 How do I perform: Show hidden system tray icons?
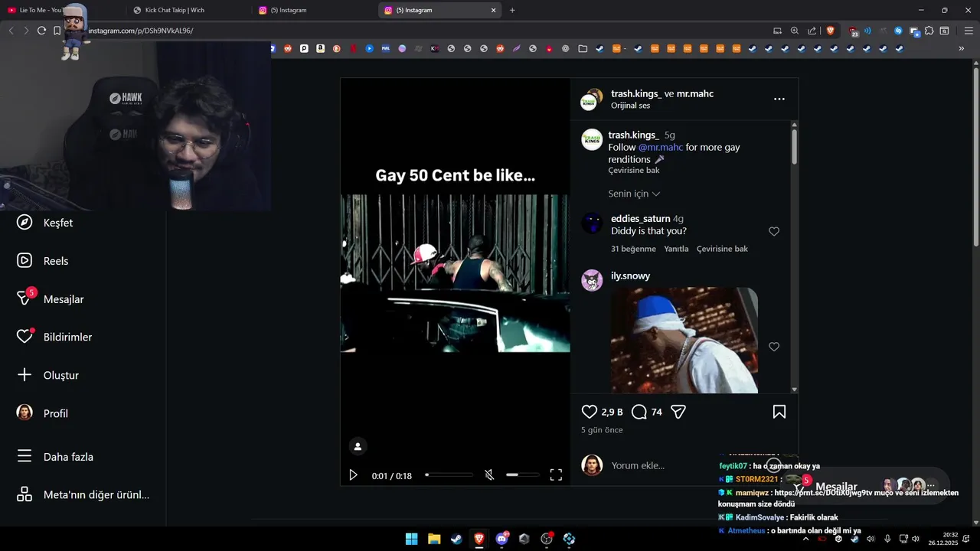click(x=805, y=539)
